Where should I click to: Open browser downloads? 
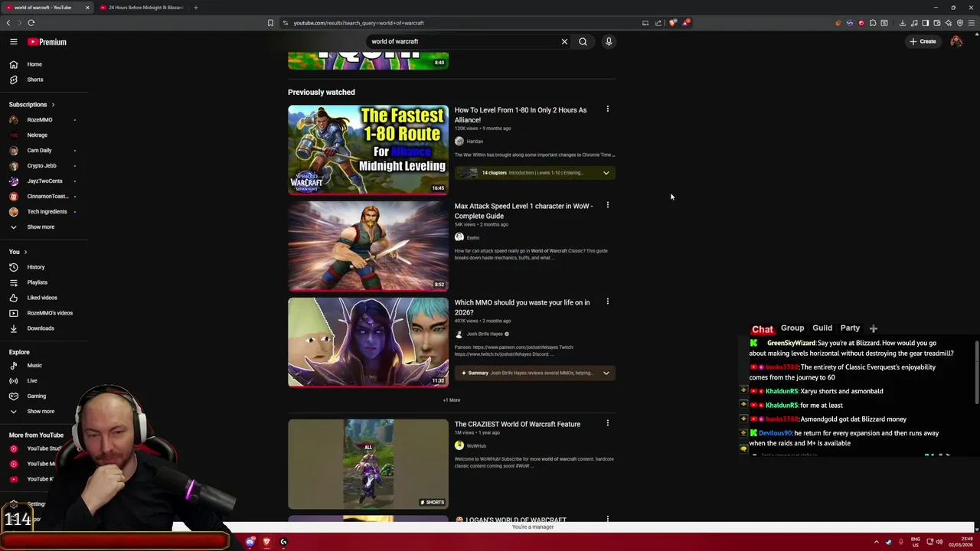point(903,23)
